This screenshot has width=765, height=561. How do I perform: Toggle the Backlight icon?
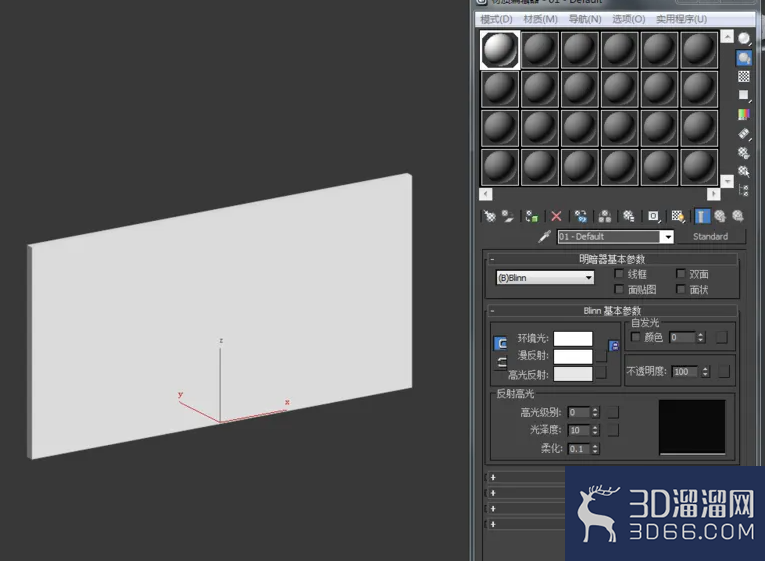(x=744, y=58)
